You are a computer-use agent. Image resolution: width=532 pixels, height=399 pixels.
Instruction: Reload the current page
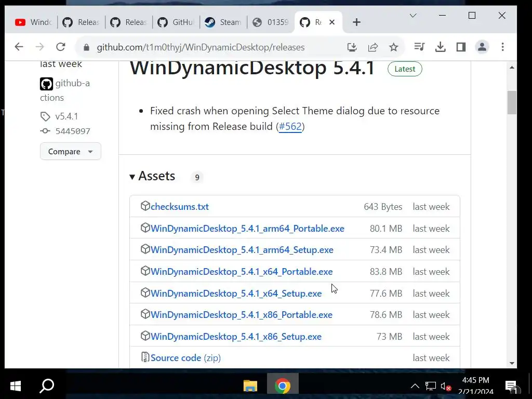[61, 47]
